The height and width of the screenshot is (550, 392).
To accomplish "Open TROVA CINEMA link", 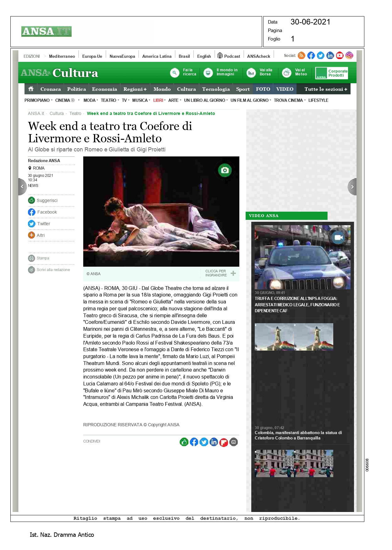I will click(288, 101).
